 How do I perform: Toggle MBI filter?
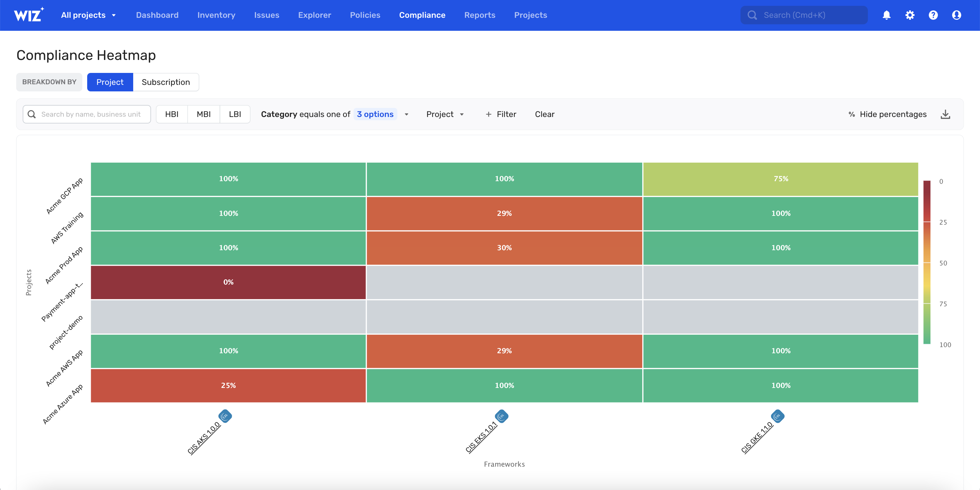(x=204, y=114)
